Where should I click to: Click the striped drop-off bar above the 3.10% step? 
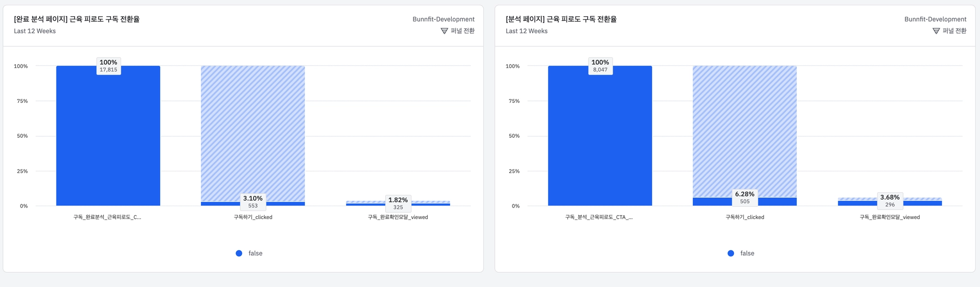(x=253, y=129)
